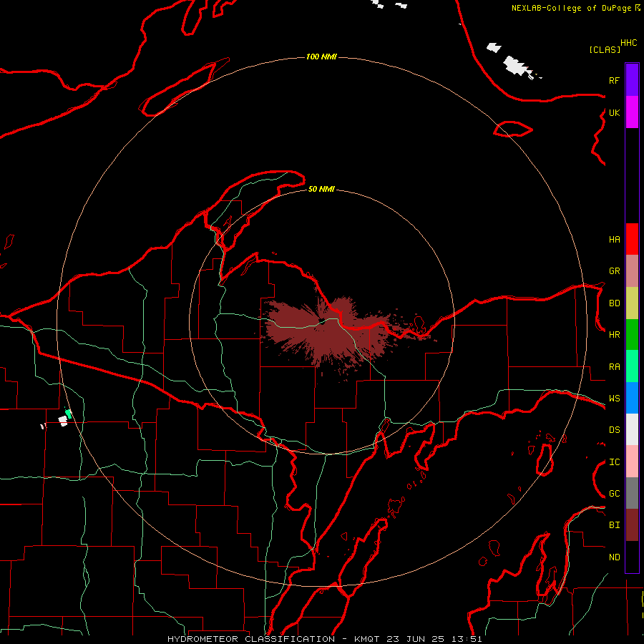This screenshot has height=644, width=644.
Task: Click the ND legend label
Action: [x=614, y=557]
